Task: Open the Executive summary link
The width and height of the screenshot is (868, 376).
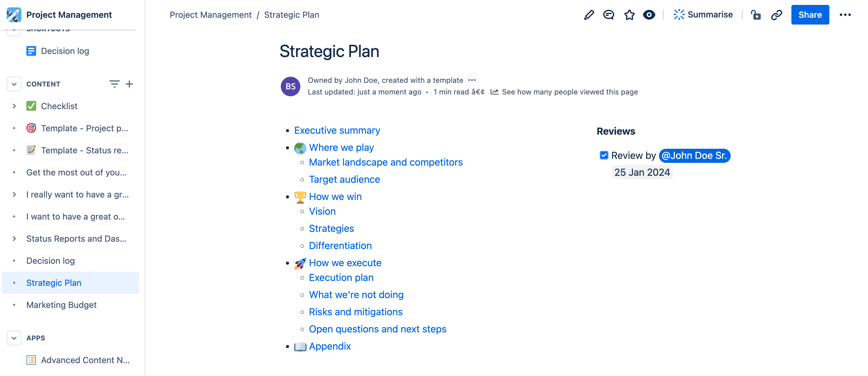Action: tap(337, 130)
